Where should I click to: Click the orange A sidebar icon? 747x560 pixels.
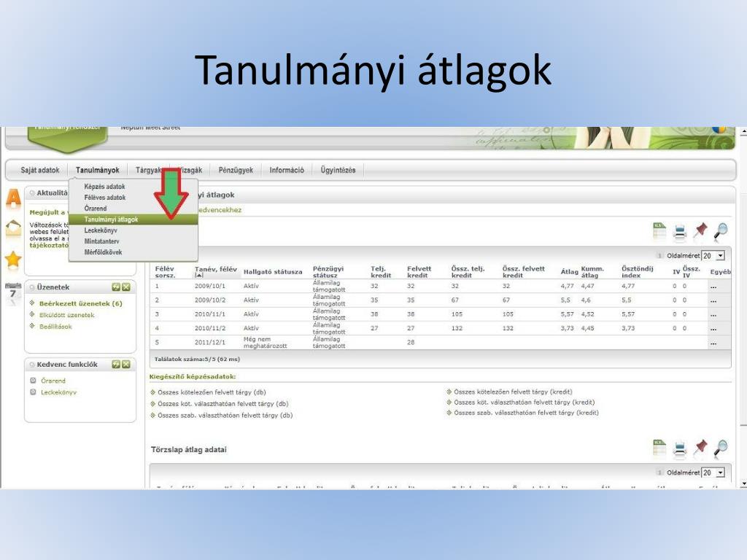tap(13, 198)
